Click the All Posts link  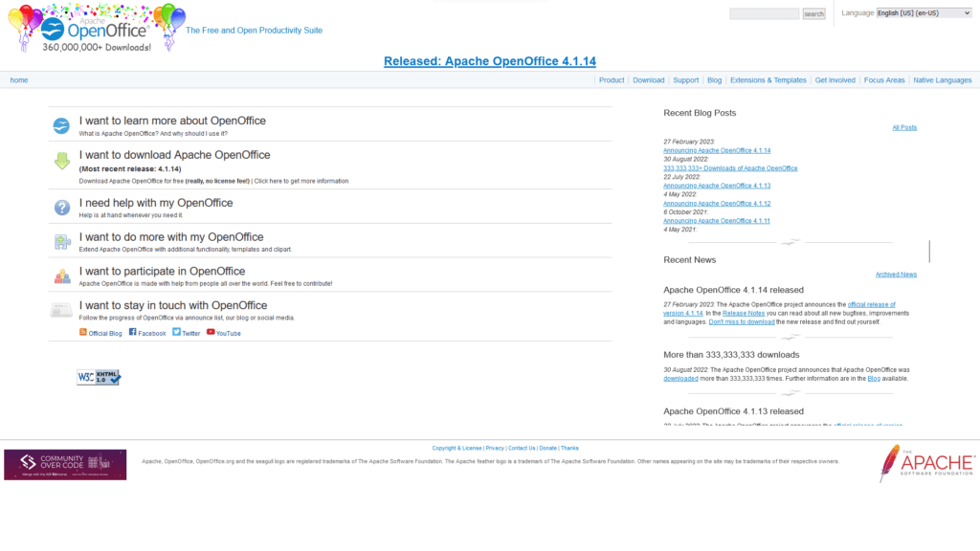[x=904, y=127]
